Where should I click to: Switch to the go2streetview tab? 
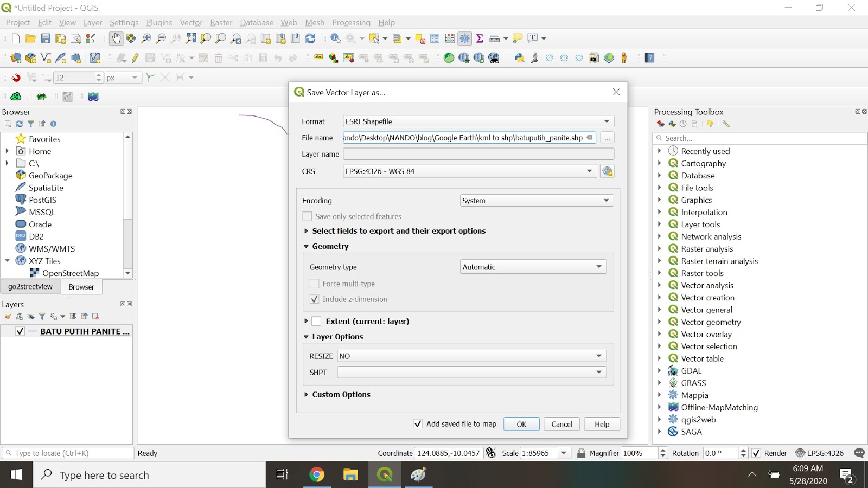tap(30, 286)
